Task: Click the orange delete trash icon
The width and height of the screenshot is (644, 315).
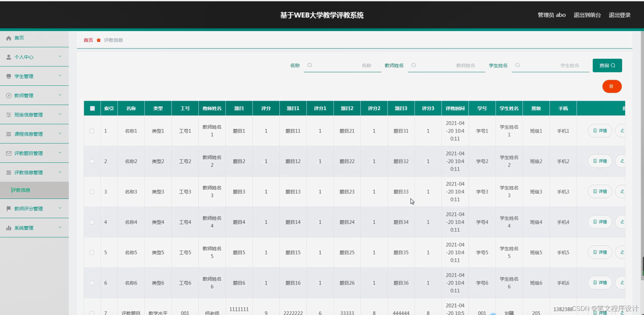Action: 612,86
